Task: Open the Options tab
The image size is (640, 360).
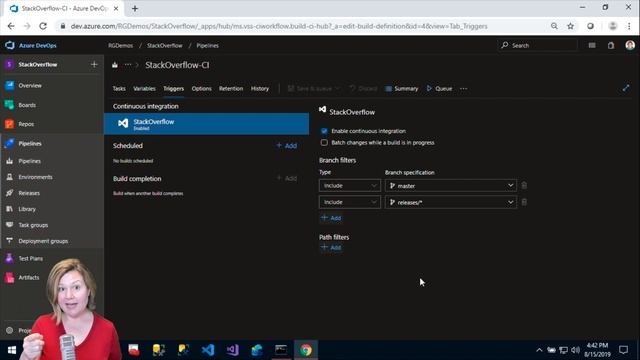Action: tap(202, 89)
